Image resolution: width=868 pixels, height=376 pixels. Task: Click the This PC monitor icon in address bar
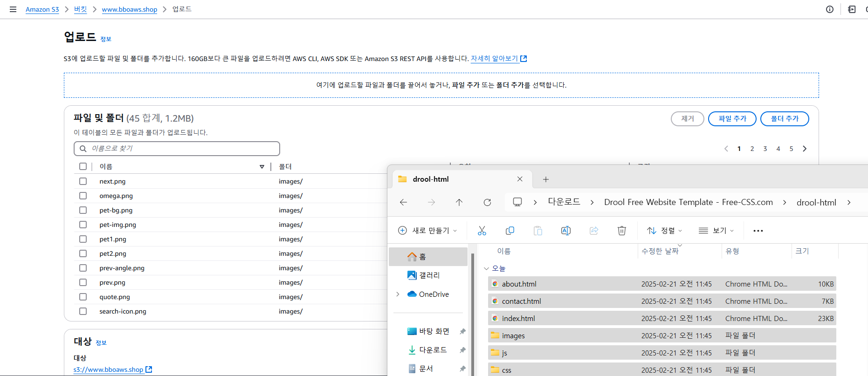(517, 202)
